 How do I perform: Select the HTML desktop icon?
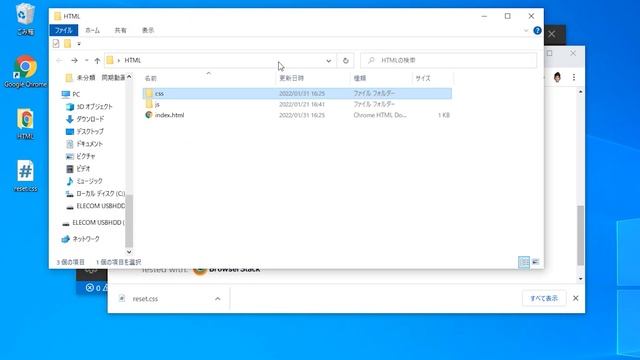tap(25, 124)
